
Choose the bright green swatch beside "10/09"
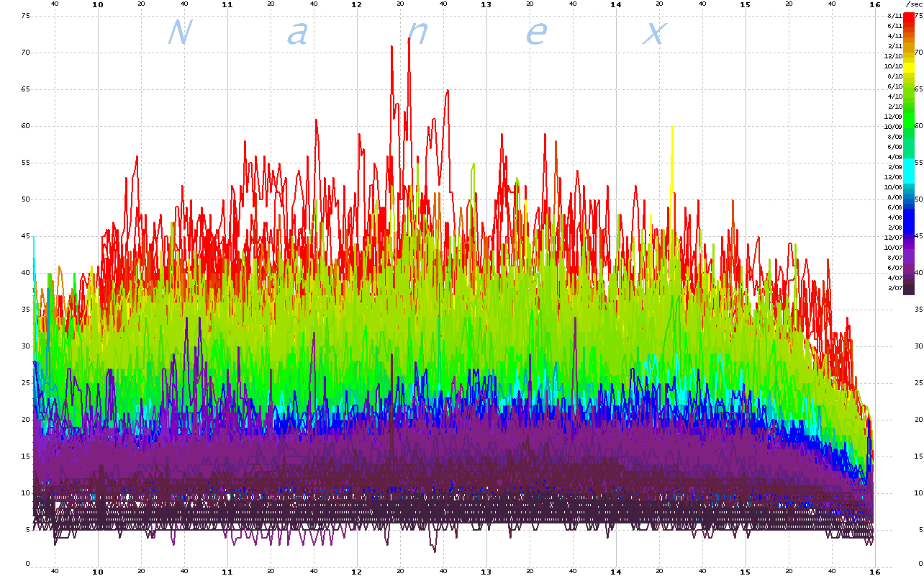[x=908, y=126]
